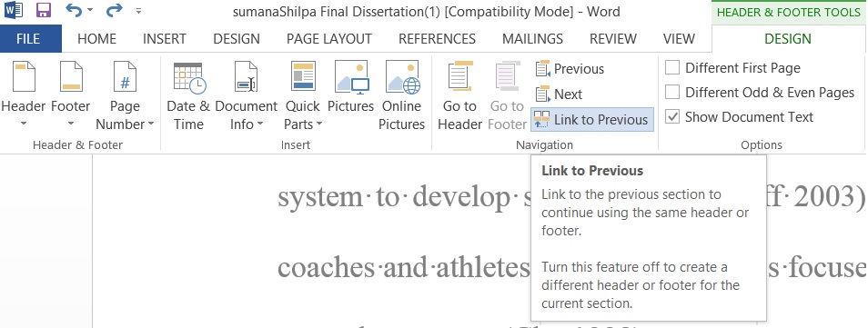The image size is (868, 328).
Task: Switch to the VIEW tab
Action: [679, 39]
